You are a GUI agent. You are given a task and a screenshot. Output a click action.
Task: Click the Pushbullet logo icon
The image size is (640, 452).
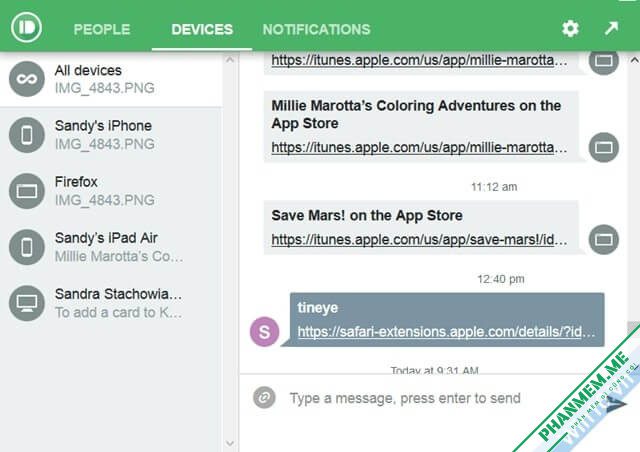27,27
